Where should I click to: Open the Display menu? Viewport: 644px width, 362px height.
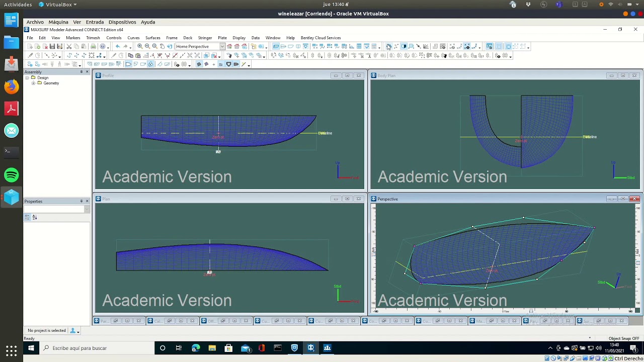239,38
